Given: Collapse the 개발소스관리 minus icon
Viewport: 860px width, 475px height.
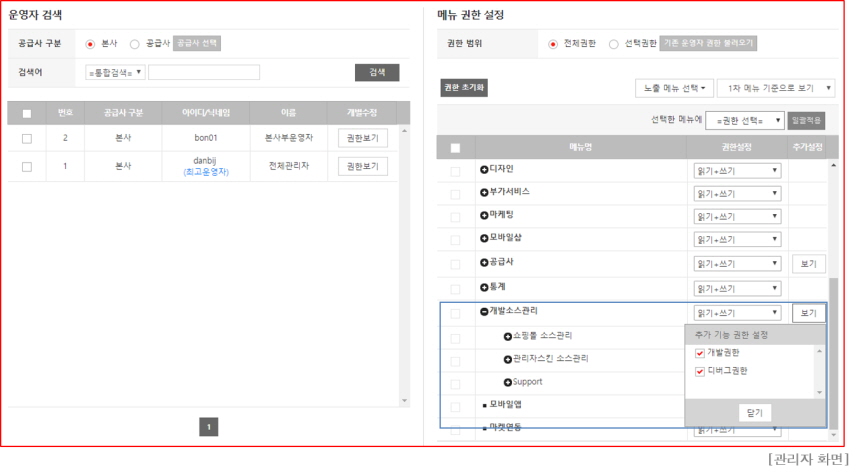Looking at the screenshot, I should coord(484,312).
